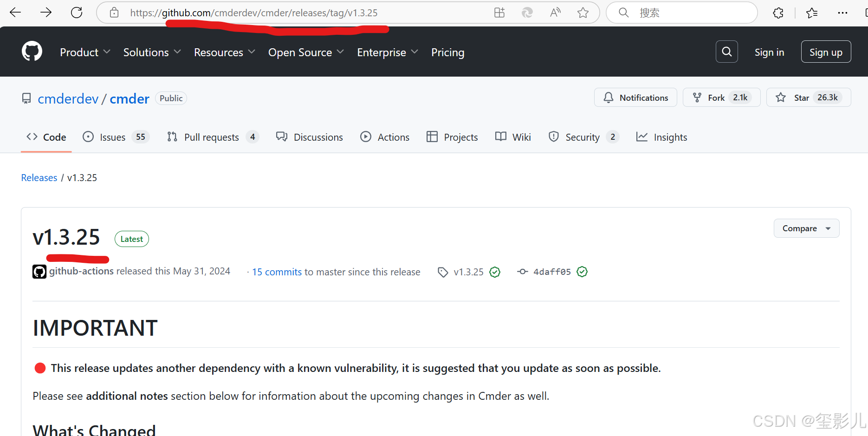Go to the Releases breadcrumb link
The height and width of the screenshot is (436, 868).
[39, 178]
